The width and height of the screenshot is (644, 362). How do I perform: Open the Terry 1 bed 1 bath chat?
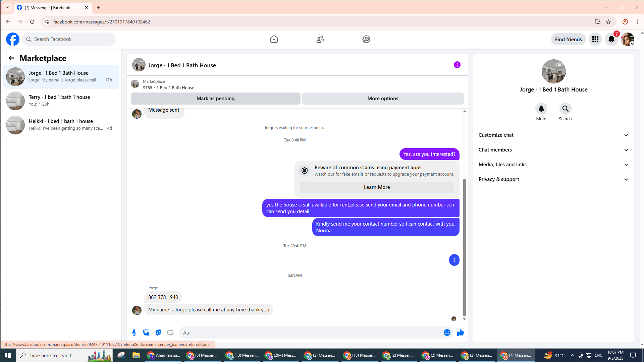pos(61,101)
